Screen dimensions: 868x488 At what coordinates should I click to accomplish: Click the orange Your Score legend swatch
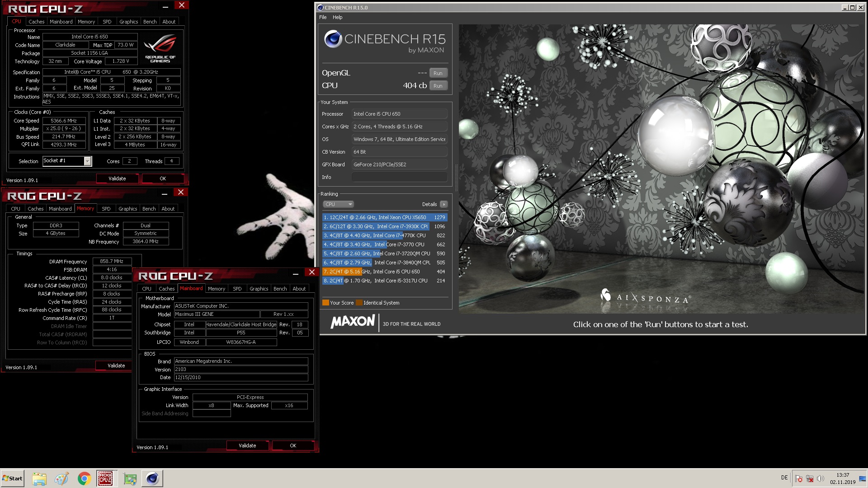pos(325,303)
